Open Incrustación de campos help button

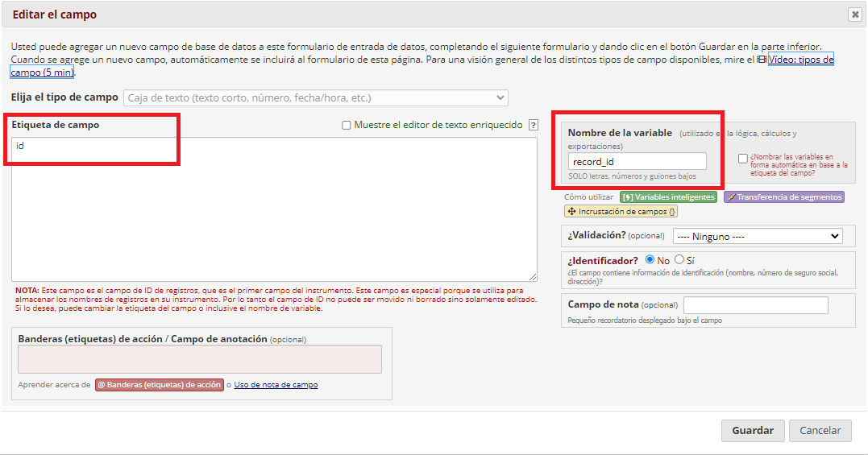point(621,211)
